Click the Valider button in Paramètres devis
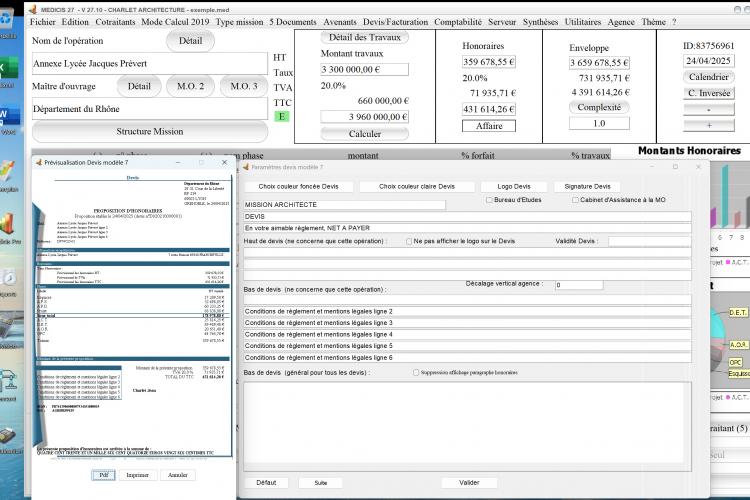 [x=469, y=483]
